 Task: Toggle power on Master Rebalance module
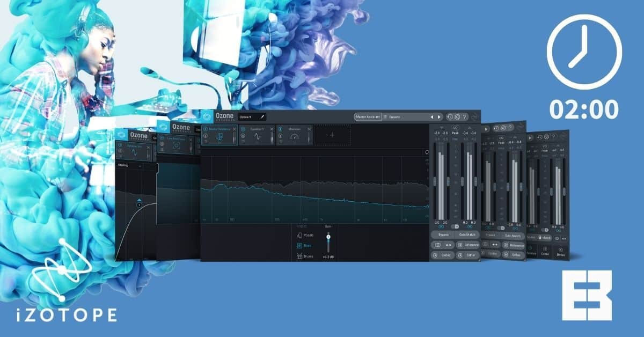point(206,129)
